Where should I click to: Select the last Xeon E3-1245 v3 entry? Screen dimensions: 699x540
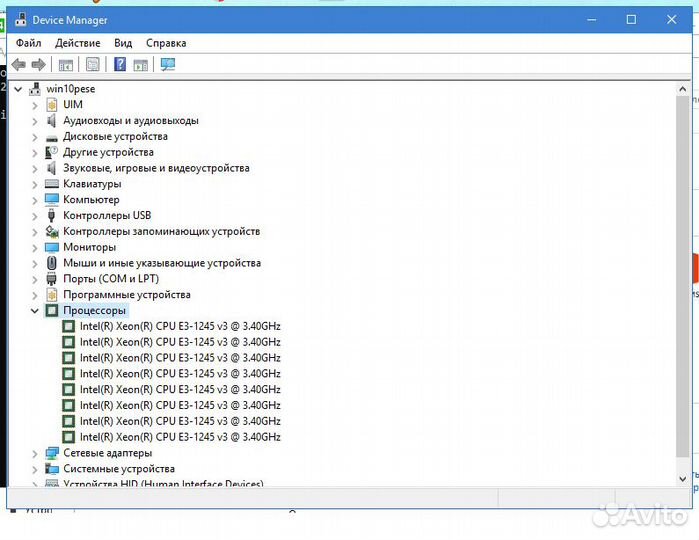(180, 437)
